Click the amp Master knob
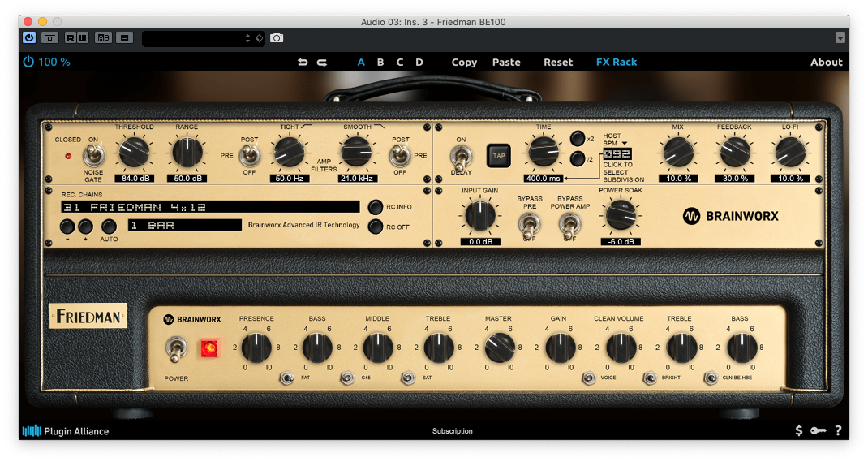This screenshot has width=868, height=462. point(498,348)
